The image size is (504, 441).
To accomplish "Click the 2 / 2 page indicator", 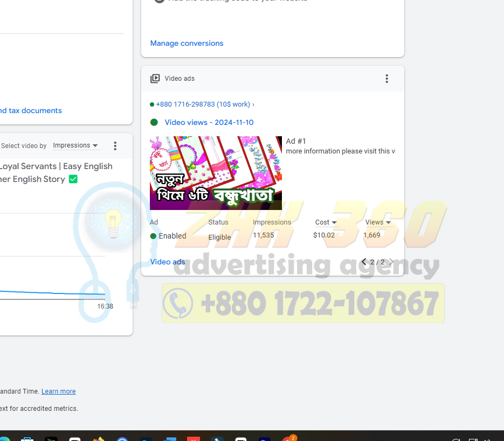I will click(x=377, y=262).
